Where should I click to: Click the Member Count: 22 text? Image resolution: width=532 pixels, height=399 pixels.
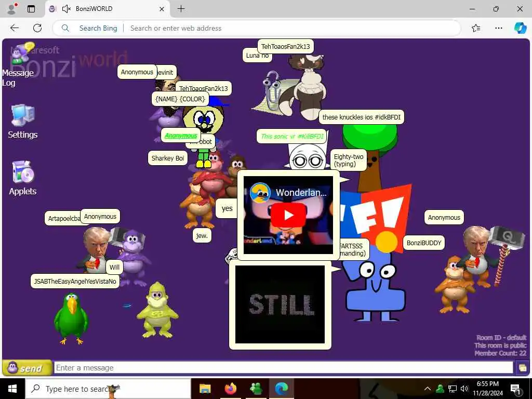click(x=500, y=353)
